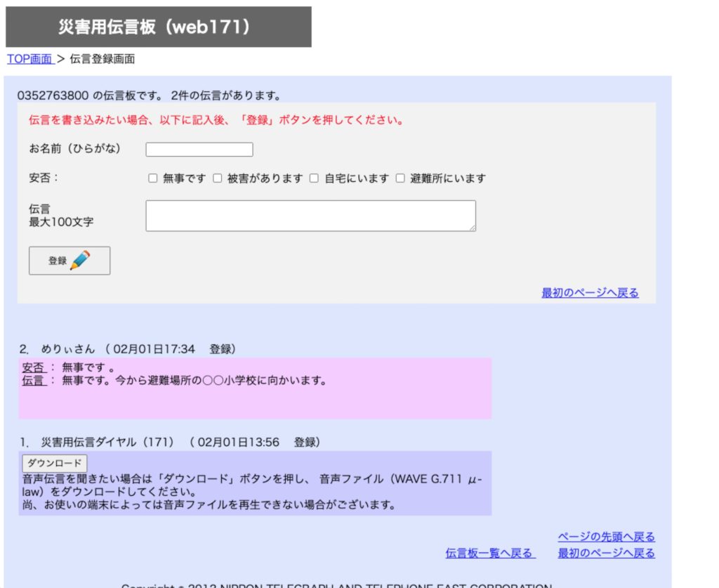Click the text 無事です。今から避難場所の〇〇小学校に向かいます。
This screenshot has height=588, width=719.
[194, 381]
